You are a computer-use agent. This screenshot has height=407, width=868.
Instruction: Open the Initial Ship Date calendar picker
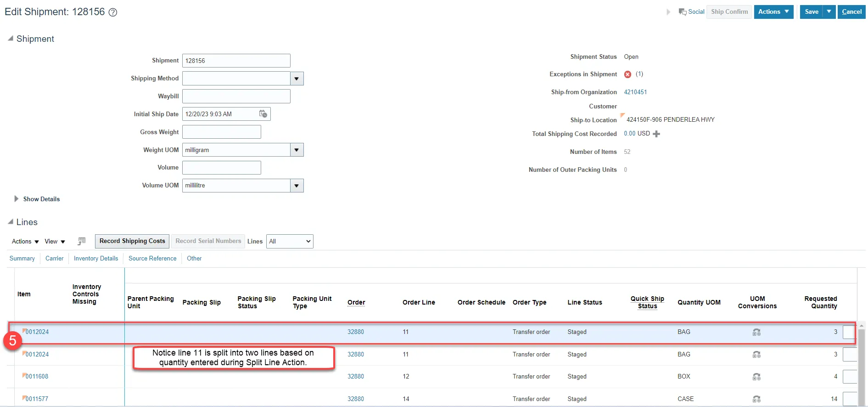[263, 114]
